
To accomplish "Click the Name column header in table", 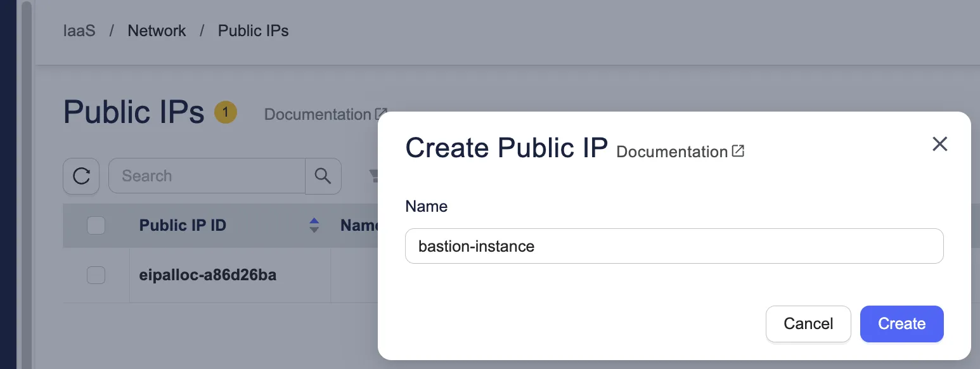I will click(x=359, y=225).
